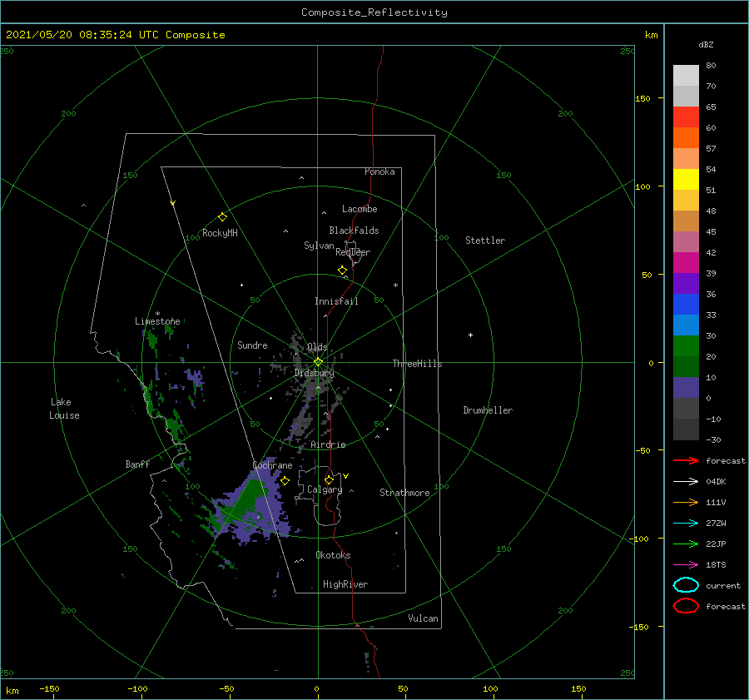Pick the green 20-30 dBZ swatch
Viewport: 749px width, 700px height.
686,345
